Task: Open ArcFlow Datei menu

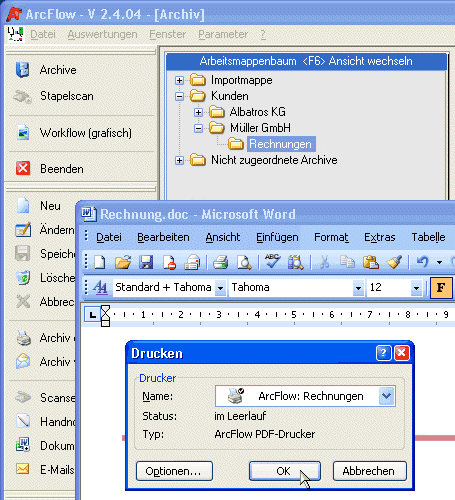Action: (43, 34)
